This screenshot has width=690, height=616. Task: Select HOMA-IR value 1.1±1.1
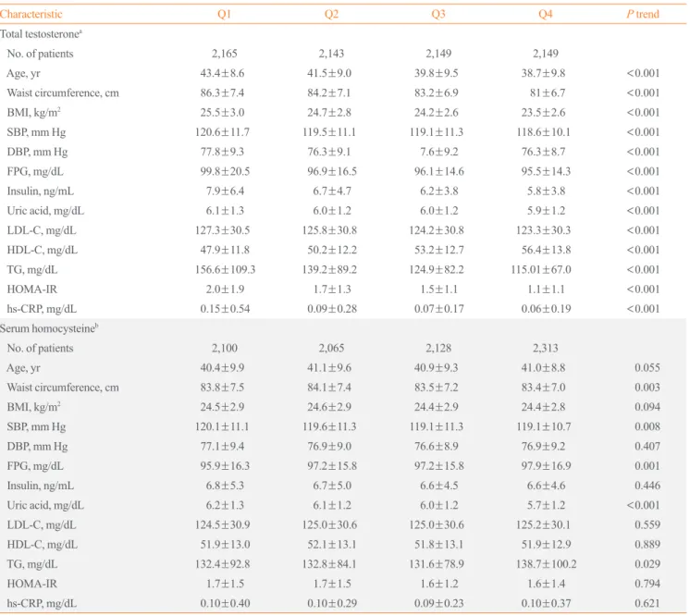[x=546, y=290]
